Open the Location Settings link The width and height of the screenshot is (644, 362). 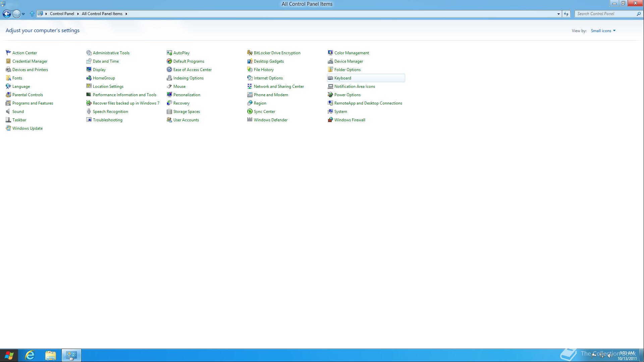(x=108, y=86)
